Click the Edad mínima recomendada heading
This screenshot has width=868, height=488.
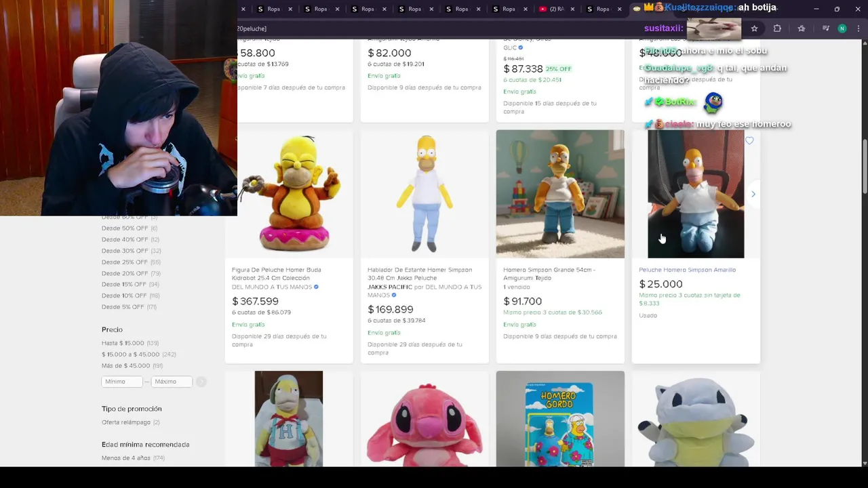tap(145, 445)
